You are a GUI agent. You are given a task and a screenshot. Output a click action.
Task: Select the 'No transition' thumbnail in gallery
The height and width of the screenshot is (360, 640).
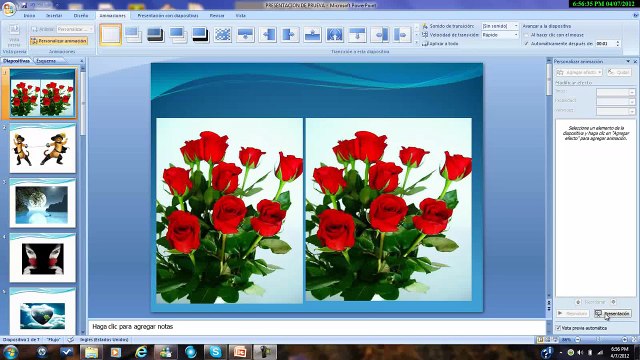111,35
